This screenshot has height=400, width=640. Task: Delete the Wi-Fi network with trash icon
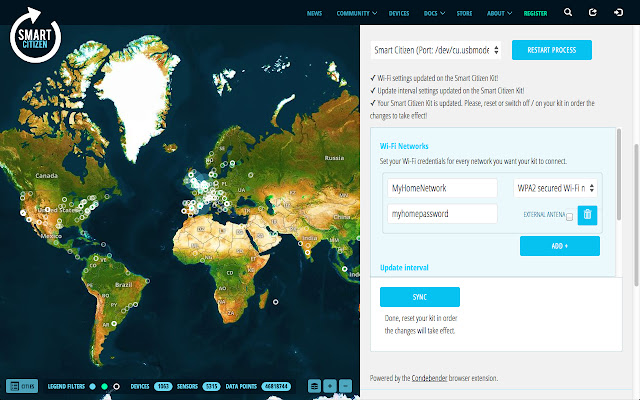[588, 214]
